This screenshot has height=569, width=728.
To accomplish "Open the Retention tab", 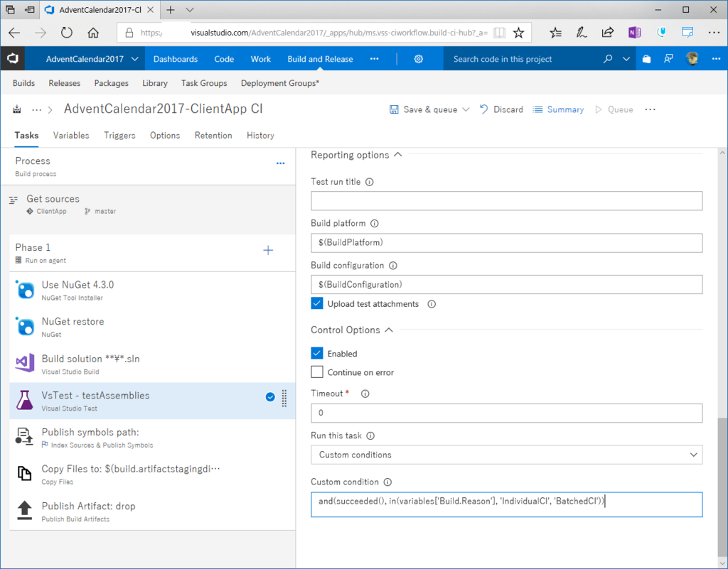I will [213, 136].
